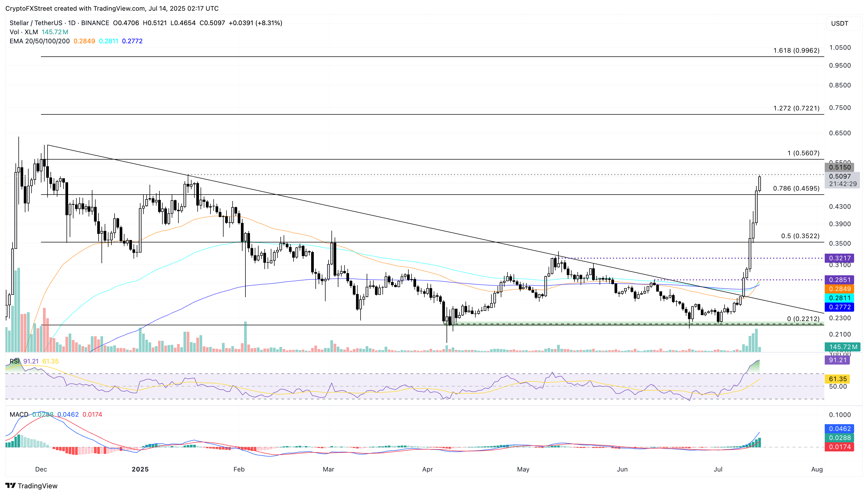Click the TradingView logo at bottom left
The height and width of the screenshot is (495, 868).
(31, 486)
